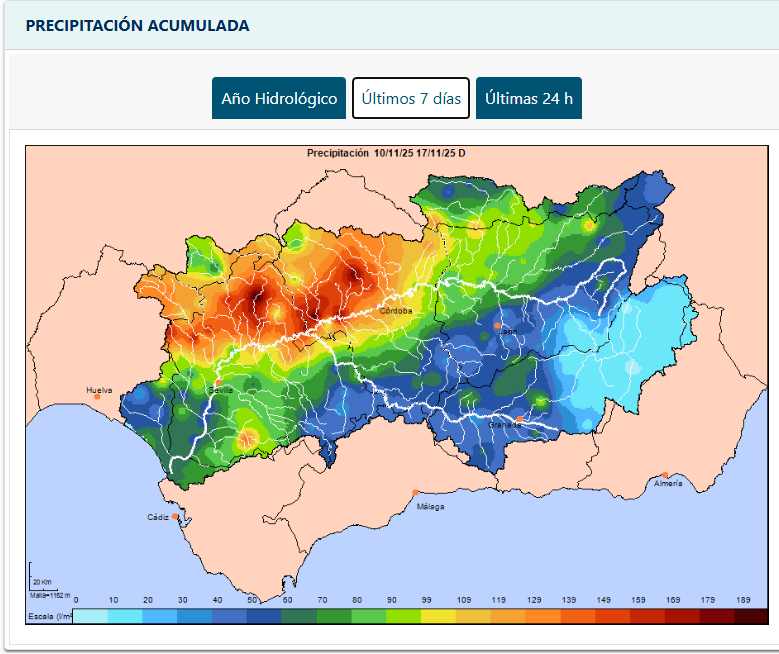Switch to Últimas 24 h view
The height and width of the screenshot is (654, 779).
pos(529,98)
